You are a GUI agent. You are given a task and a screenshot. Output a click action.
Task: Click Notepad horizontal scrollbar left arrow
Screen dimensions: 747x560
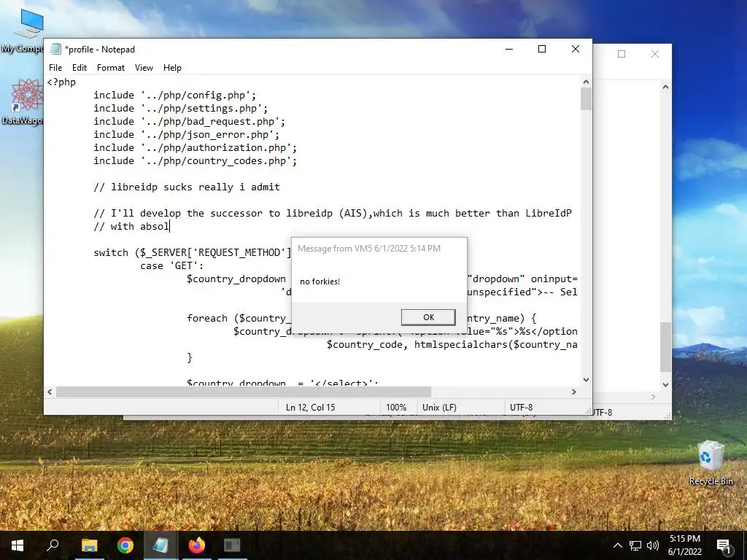click(x=50, y=392)
